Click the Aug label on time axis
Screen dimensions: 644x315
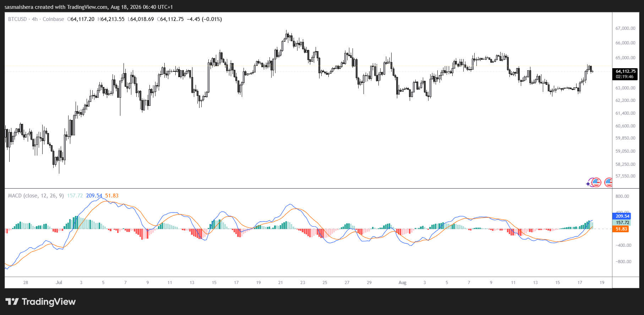[x=402, y=283]
